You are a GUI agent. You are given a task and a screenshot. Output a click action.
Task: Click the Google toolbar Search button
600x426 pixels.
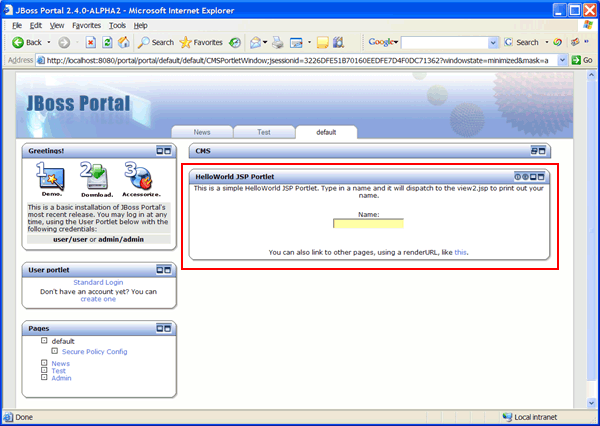pyautogui.click(x=522, y=42)
